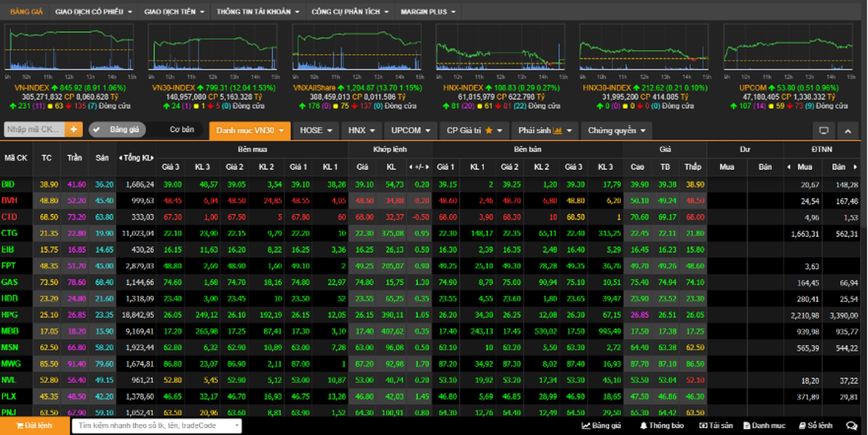
Task: Toggle the Bảng giá view switch
Action: pos(117,130)
